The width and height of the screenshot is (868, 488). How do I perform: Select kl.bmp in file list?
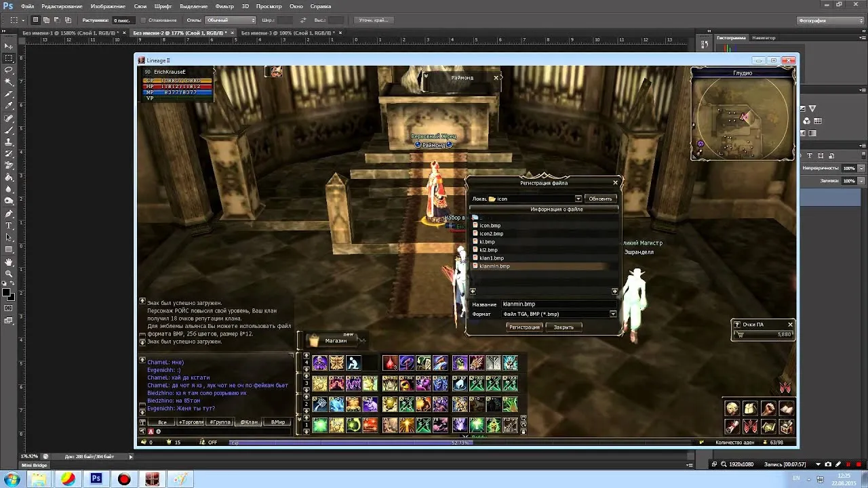tap(488, 242)
